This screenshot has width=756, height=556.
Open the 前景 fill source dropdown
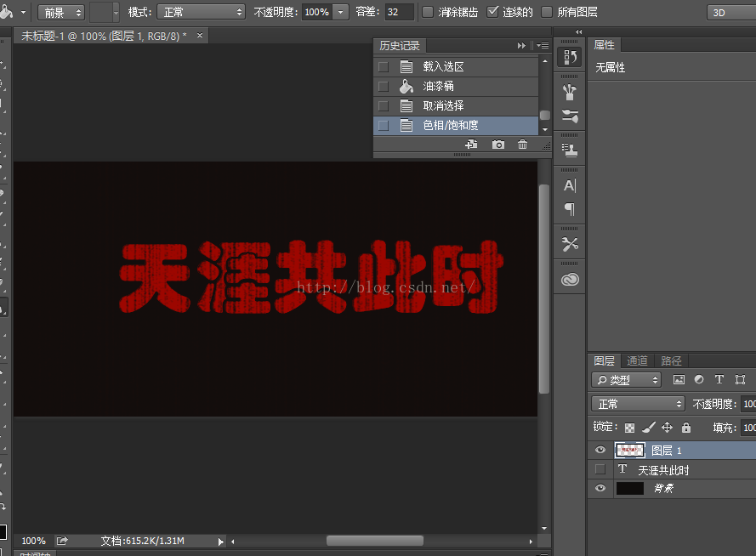[x=61, y=12]
